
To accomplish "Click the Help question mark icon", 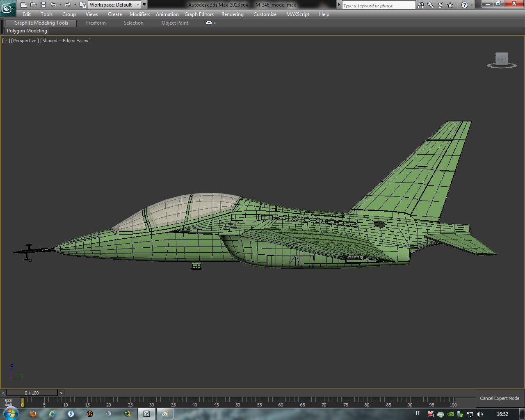I will coord(464,5).
